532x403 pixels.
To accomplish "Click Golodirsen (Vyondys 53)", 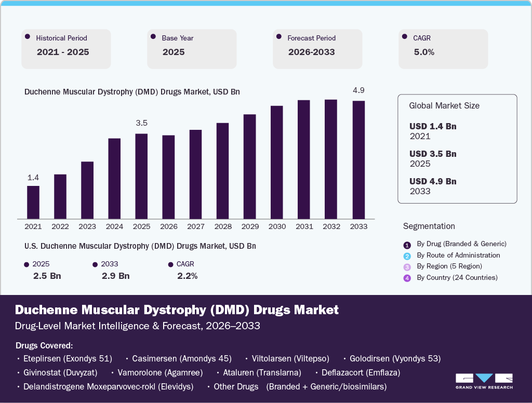I will [x=395, y=358].
